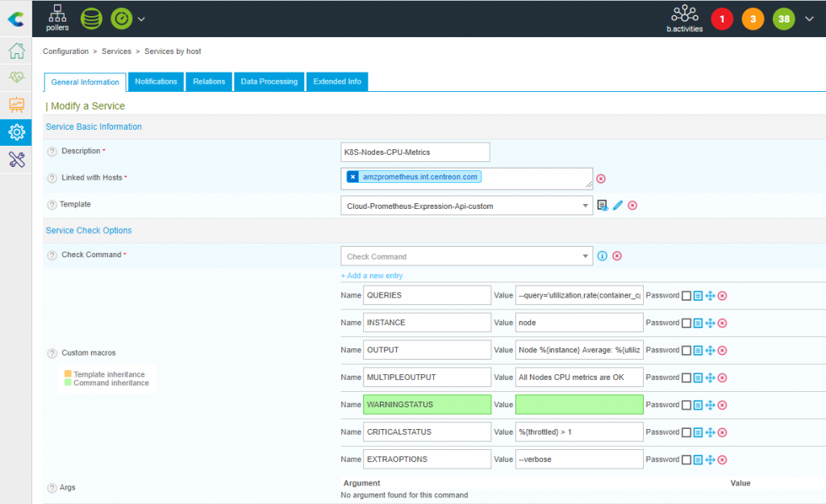Toggle Password checkbox for WARNINGSTATUS macro
The width and height of the screenshot is (826, 504).
(686, 406)
